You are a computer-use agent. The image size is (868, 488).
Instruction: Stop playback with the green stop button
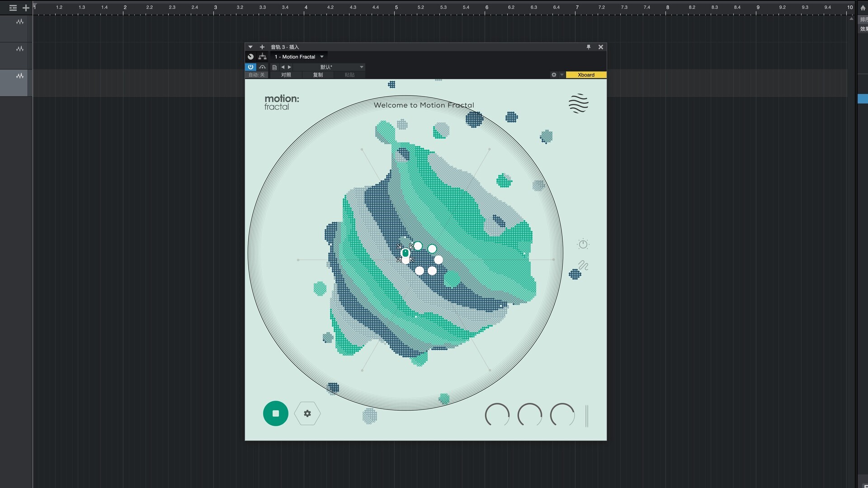point(276,413)
